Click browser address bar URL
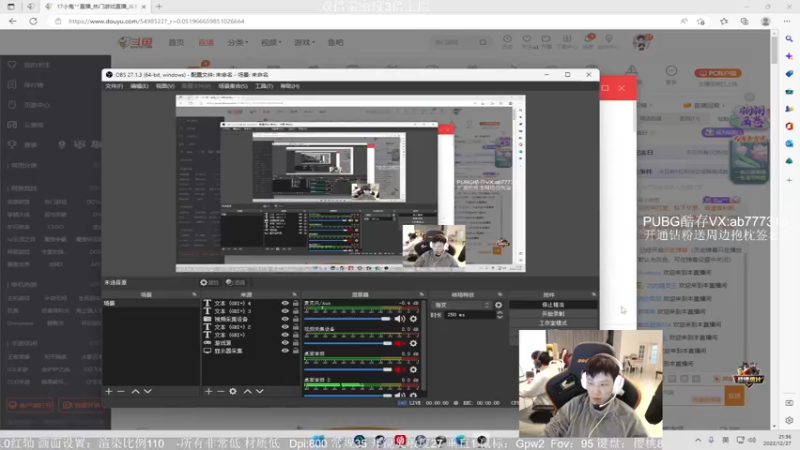 click(156, 21)
